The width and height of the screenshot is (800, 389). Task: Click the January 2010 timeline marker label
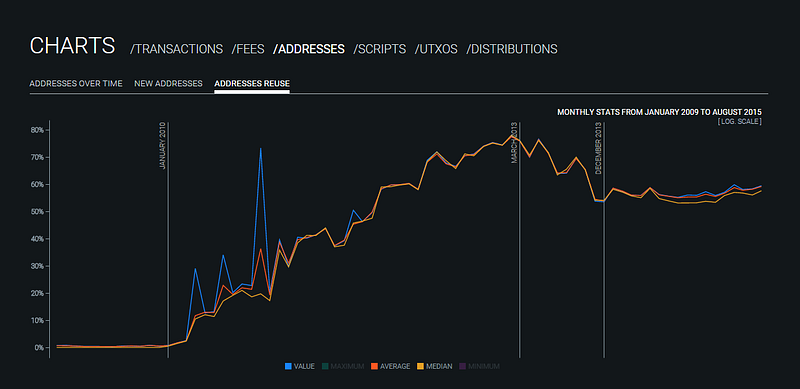point(163,146)
